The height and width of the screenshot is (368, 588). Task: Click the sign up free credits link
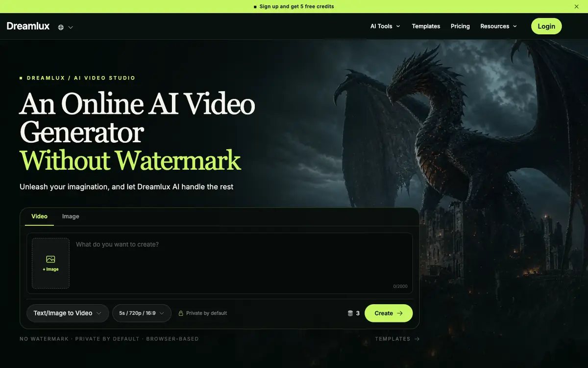tap(296, 6)
